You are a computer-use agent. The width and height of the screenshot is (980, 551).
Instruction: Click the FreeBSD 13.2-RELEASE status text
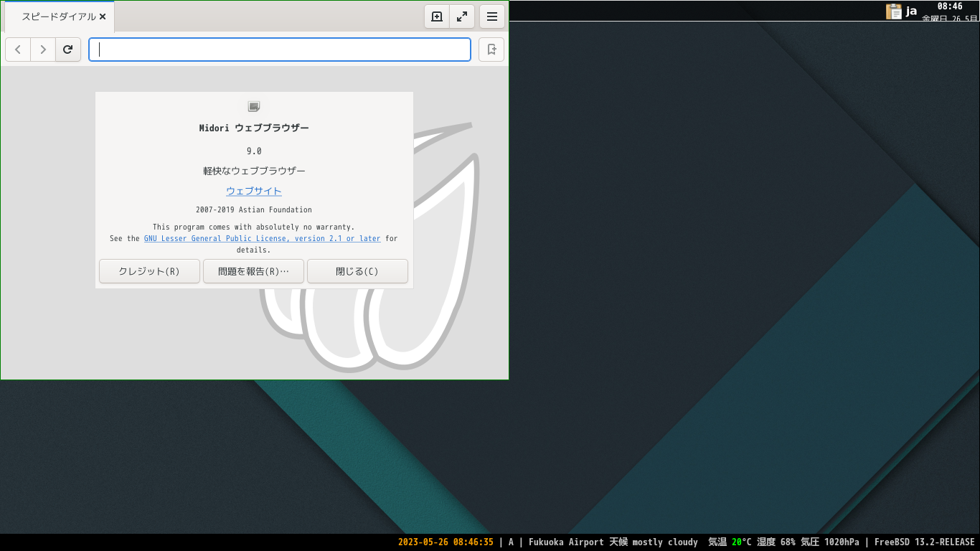point(925,542)
